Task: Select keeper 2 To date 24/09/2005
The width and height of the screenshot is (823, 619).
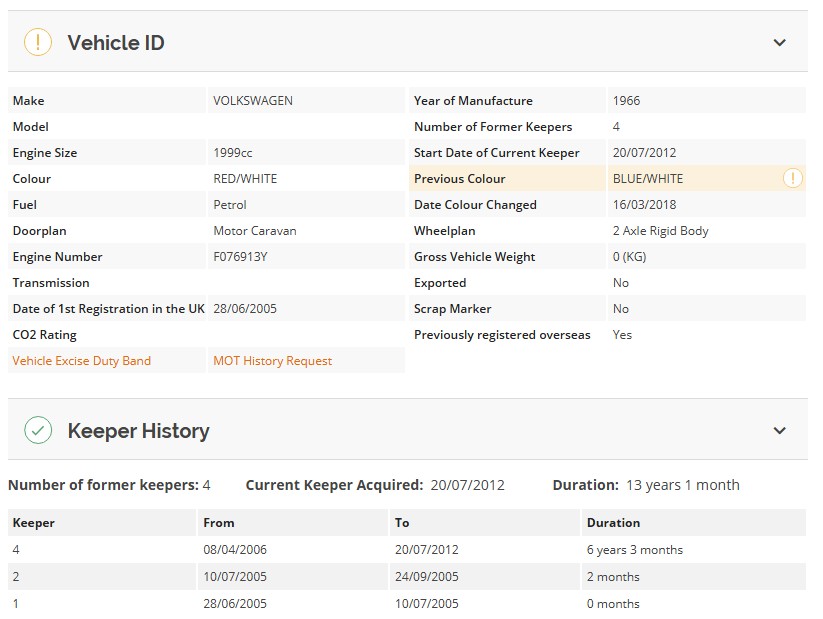Action: [427, 576]
